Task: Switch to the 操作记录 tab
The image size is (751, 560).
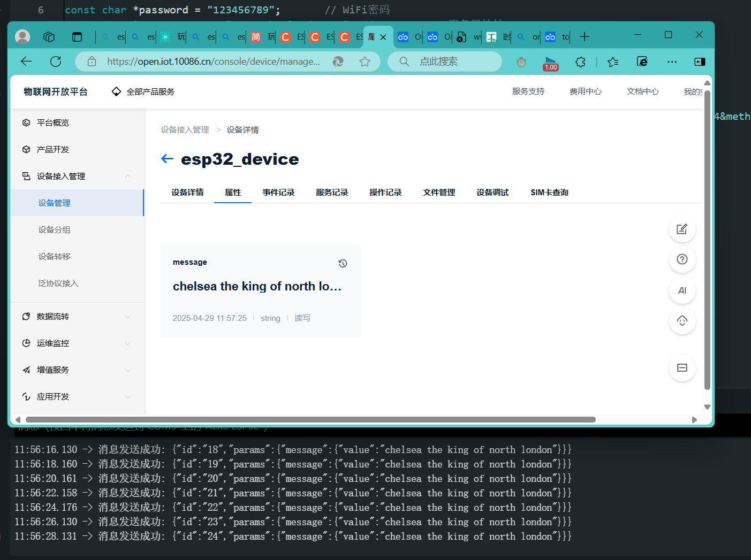Action: point(385,192)
